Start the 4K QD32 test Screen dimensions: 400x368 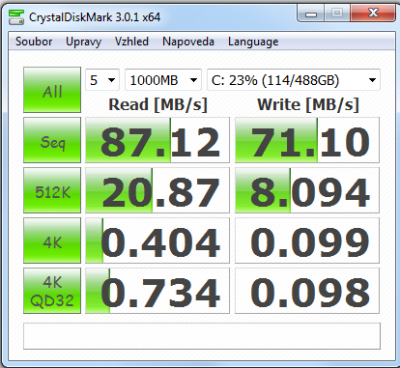click(52, 291)
